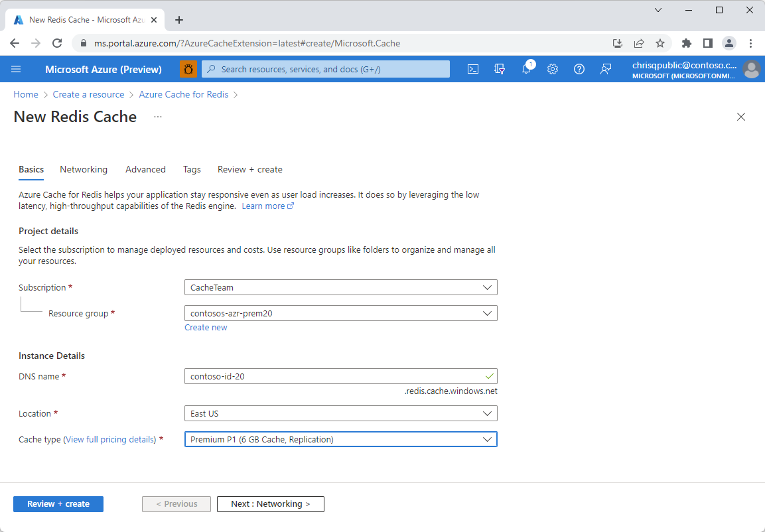Viewport: 765px width, 532px height.
Task: Open the notifications bell
Action: click(526, 69)
